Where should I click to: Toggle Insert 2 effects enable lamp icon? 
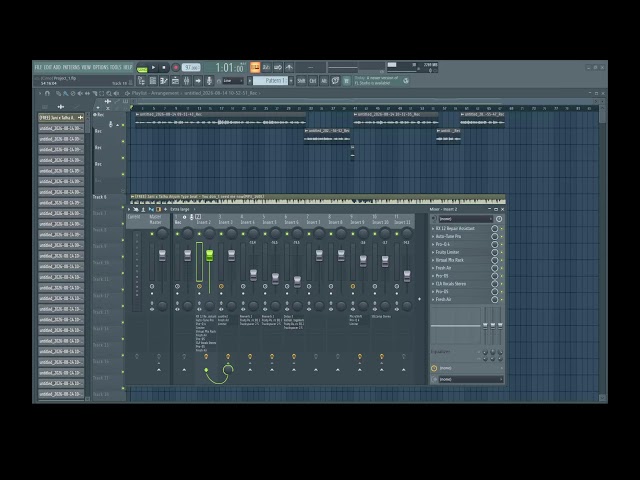(206, 357)
